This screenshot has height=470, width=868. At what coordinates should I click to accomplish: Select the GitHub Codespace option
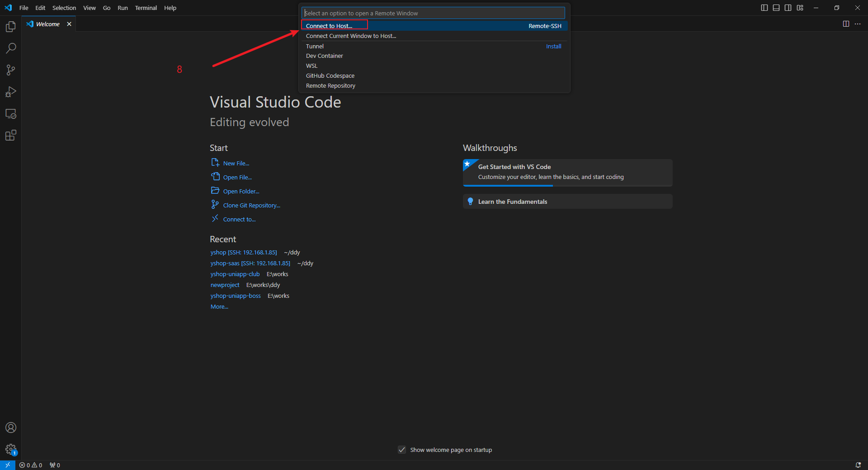click(x=434, y=76)
